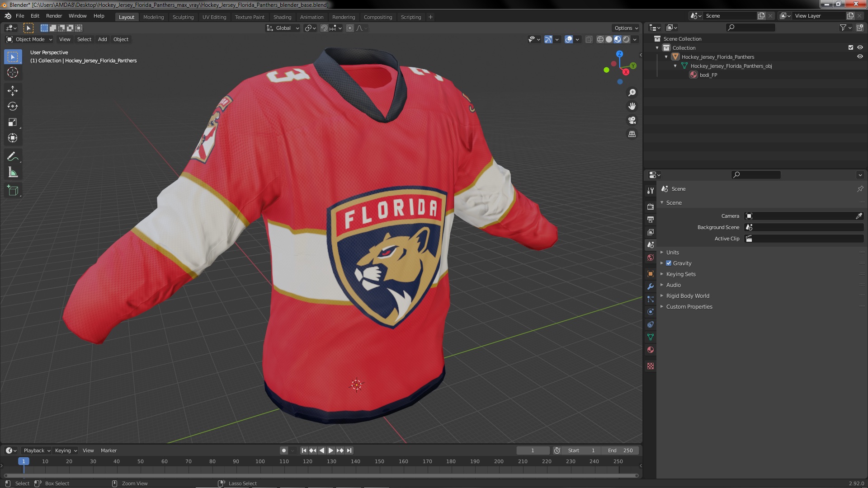Click the Pan view hand icon
This screenshot has width=868, height=488.
coord(632,106)
